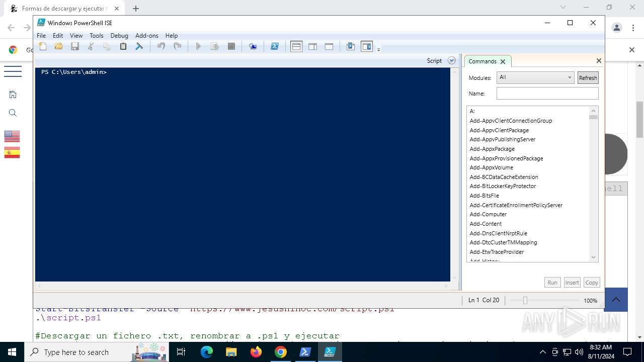Screen dimensions: 644x362
Task: Open the toolbar overflow options arrow
Action: (x=379, y=49)
